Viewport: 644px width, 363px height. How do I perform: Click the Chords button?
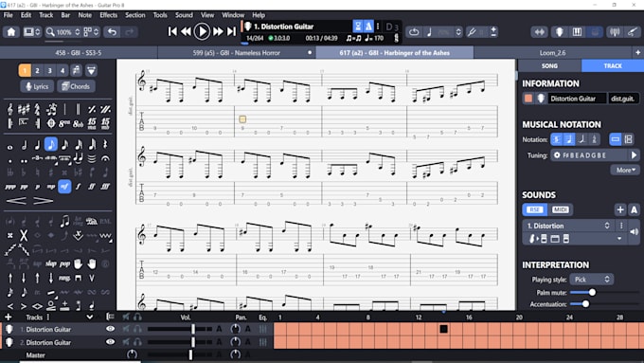pyautogui.click(x=76, y=86)
